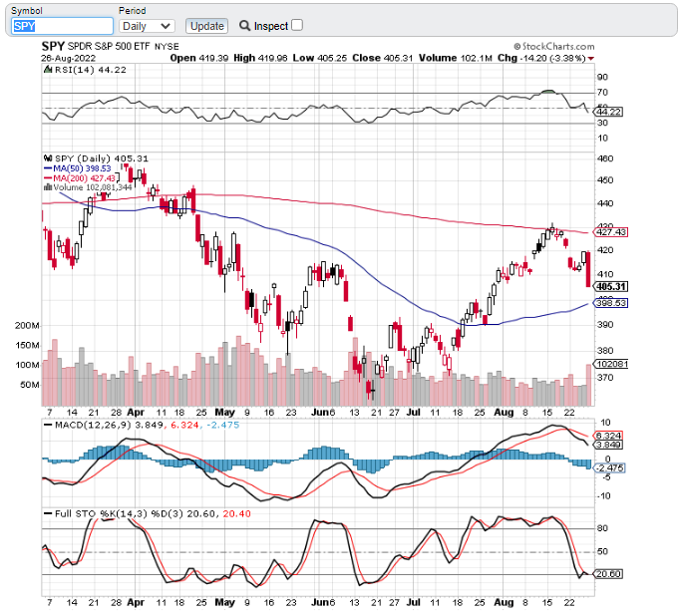Screen dimensions: 678x616
Task: Click the red down-arrow next to Chg
Action: (x=591, y=59)
